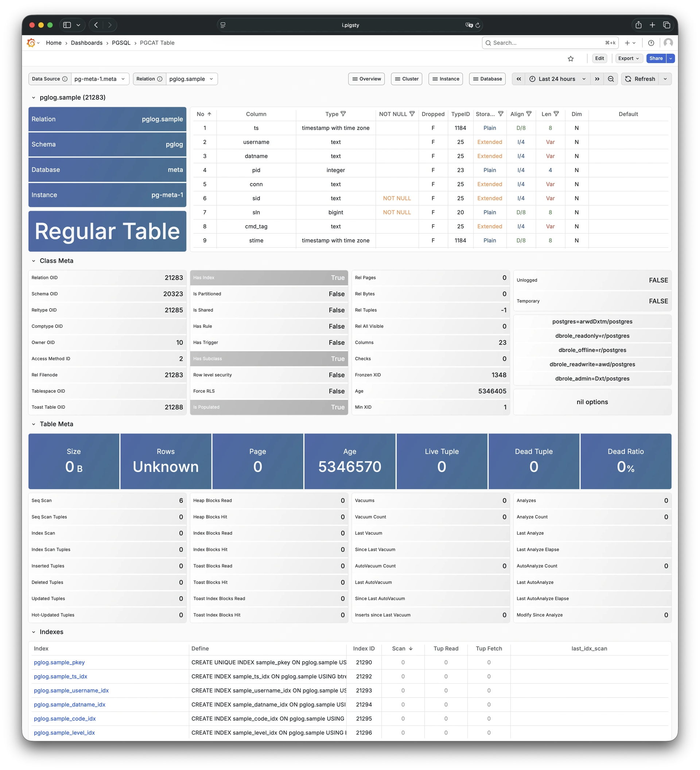700x770 pixels.
Task: Shift time range backward with double-left arrows
Action: pyautogui.click(x=518, y=79)
